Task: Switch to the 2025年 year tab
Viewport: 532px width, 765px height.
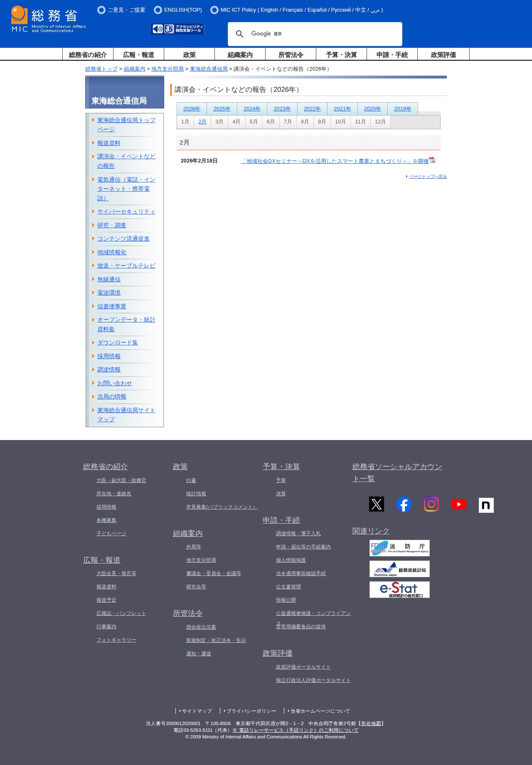Action: (x=222, y=109)
